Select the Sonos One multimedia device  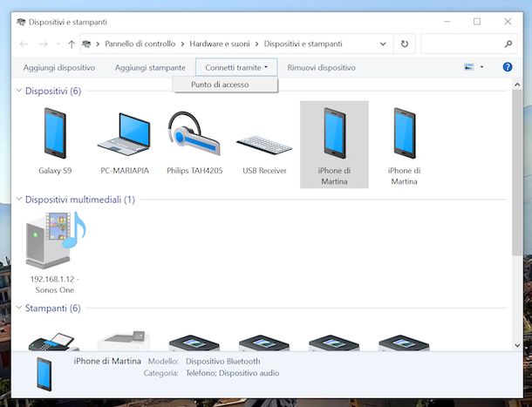tap(55, 253)
